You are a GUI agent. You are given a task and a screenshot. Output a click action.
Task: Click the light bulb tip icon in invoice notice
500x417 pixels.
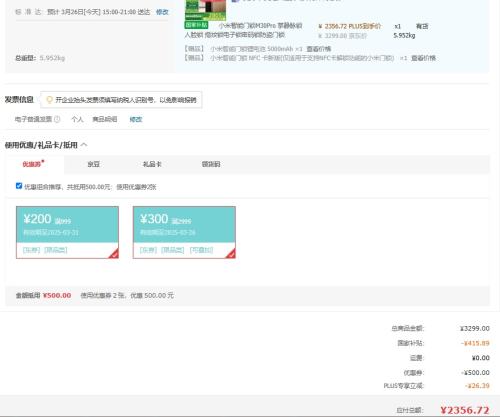[x=49, y=100]
